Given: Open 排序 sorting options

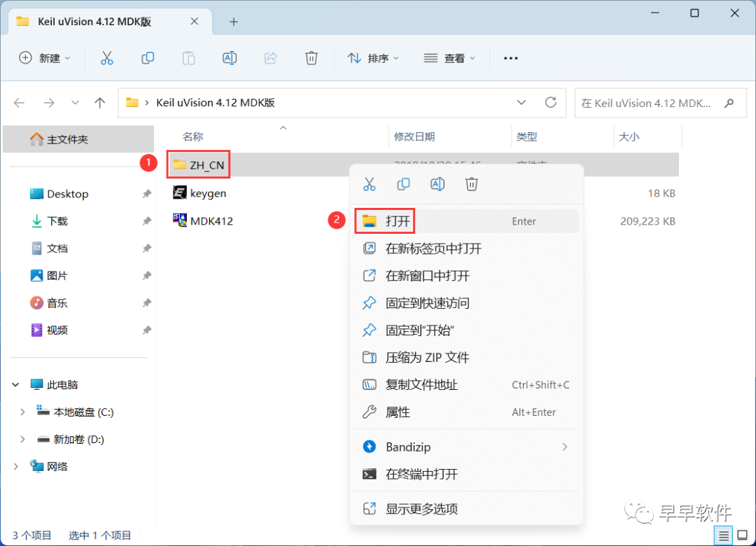Looking at the screenshot, I should [x=374, y=58].
